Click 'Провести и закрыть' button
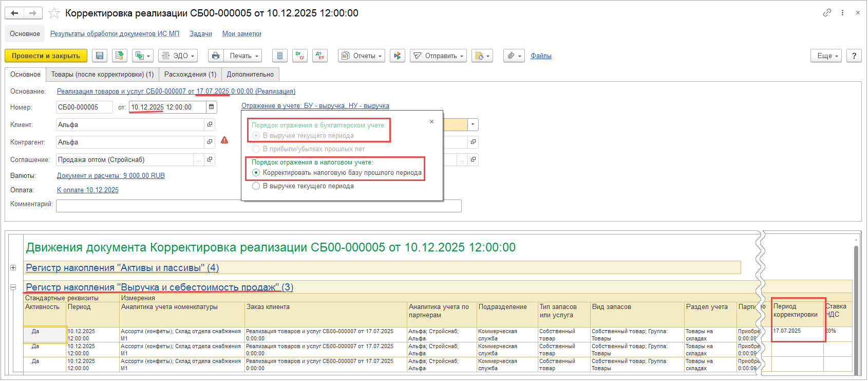The width and height of the screenshot is (868, 381). [x=46, y=56]
